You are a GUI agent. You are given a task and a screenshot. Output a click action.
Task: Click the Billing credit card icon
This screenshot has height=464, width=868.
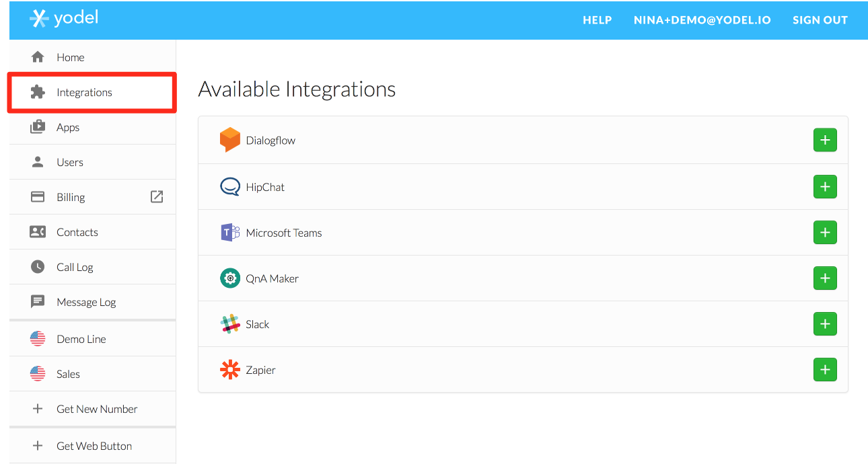[x=38, y=197]
